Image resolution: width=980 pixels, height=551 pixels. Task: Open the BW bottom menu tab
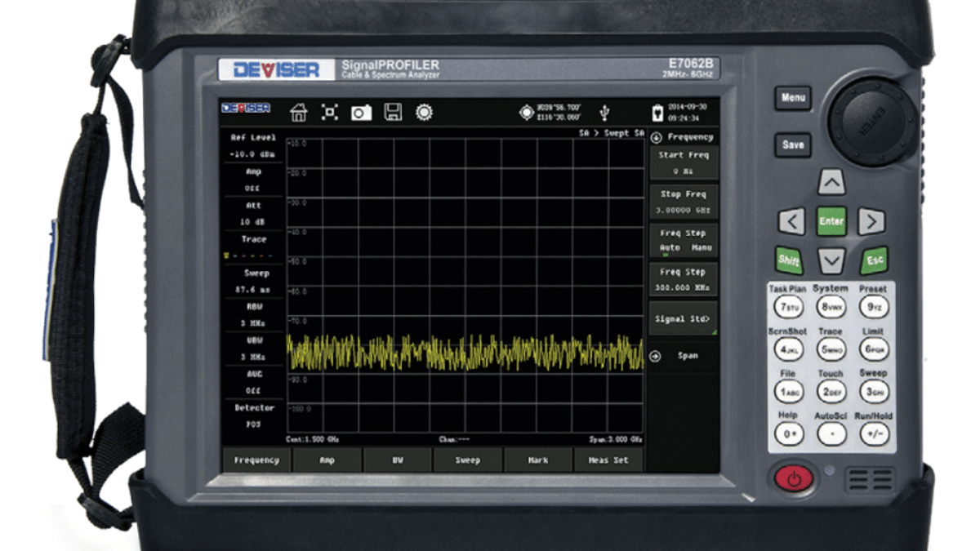397,460
